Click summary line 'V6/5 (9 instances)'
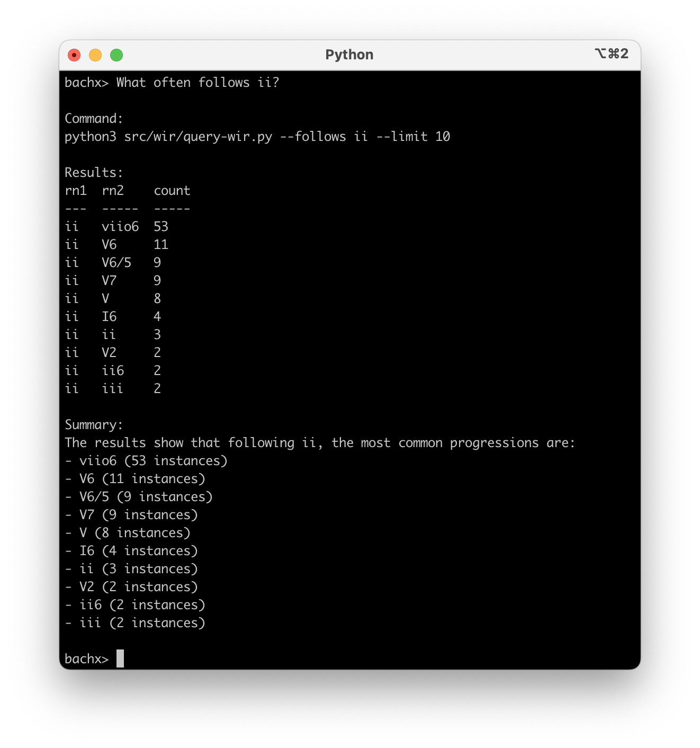700x748 pixels. tap(139, 497)
